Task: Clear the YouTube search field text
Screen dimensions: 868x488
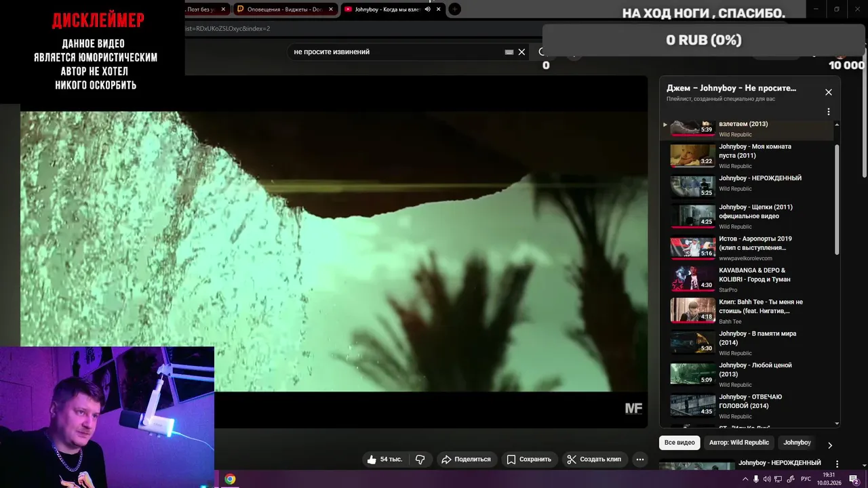Action: 521,52
